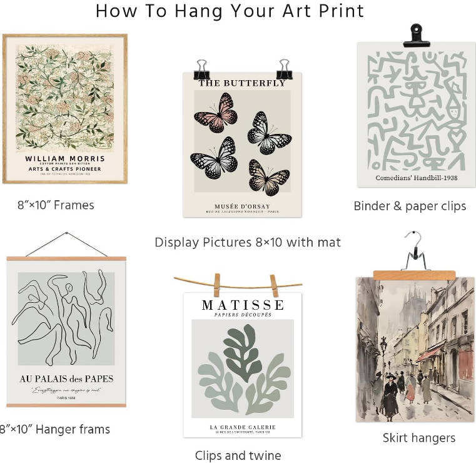Viewport: 476px width, 463px height.
Task: Select the right wooden clothespin
Action: pos(274,286)
